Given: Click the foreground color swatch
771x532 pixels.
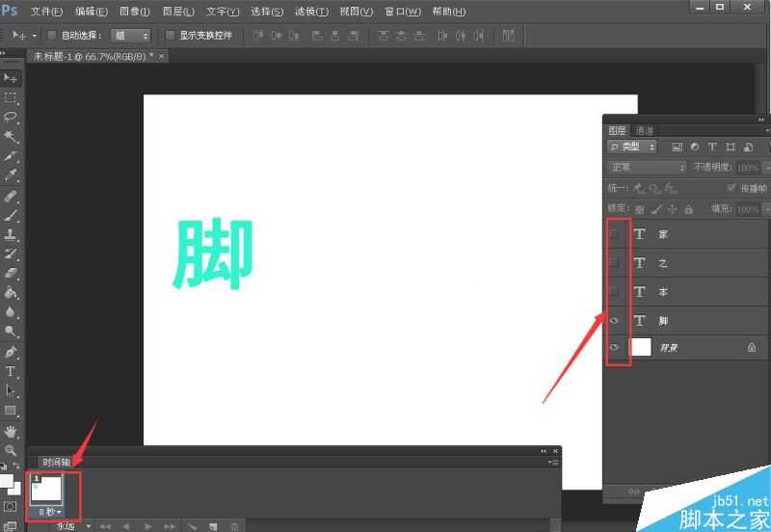Looking at the screenshot, I should (6, 480).
